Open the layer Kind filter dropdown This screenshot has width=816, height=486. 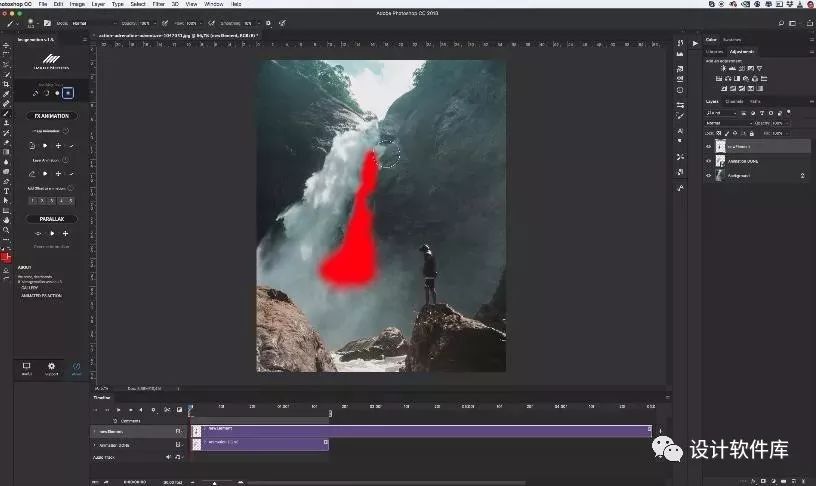[x=721, y=113]
